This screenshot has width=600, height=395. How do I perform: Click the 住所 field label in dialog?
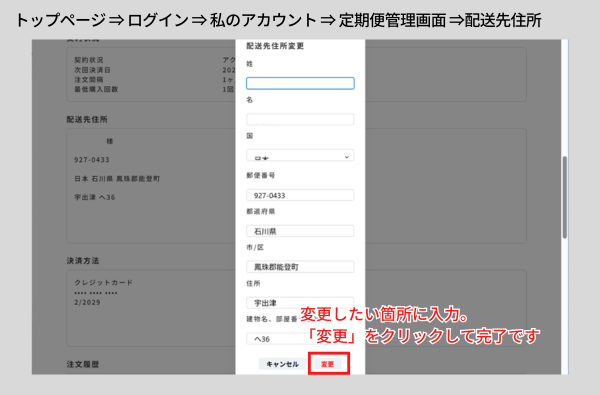tap(253, 283)
